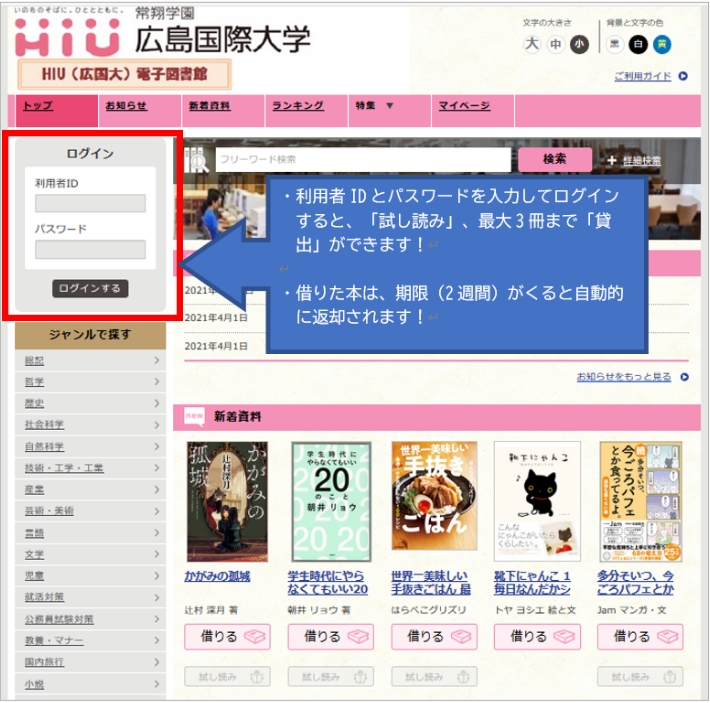This screenshot has width=710, height=703.
Task: Open 学生時代にやらなくてもいい20 title link
Action: 328,583
